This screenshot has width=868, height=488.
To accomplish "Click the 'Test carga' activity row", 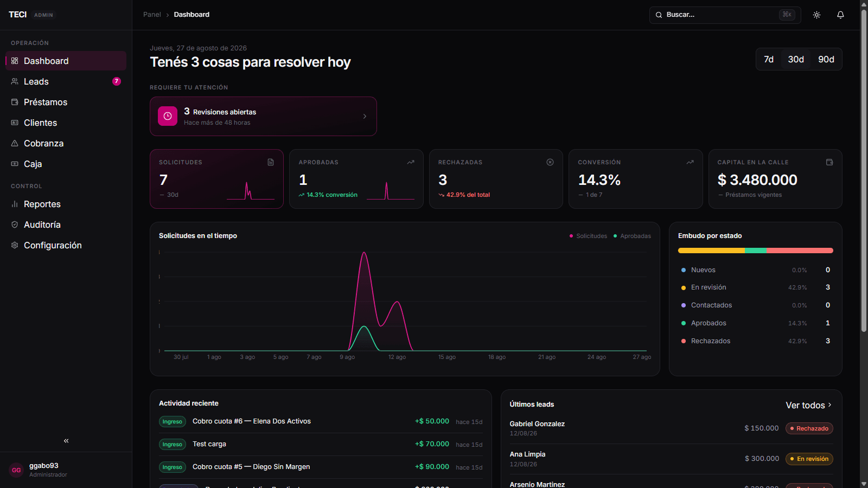I will coord(321,444).
